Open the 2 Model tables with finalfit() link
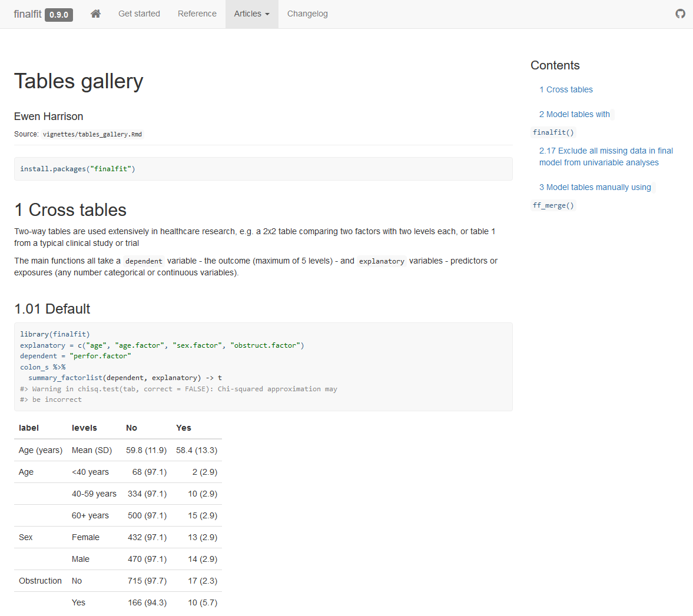 pos(575,114)
